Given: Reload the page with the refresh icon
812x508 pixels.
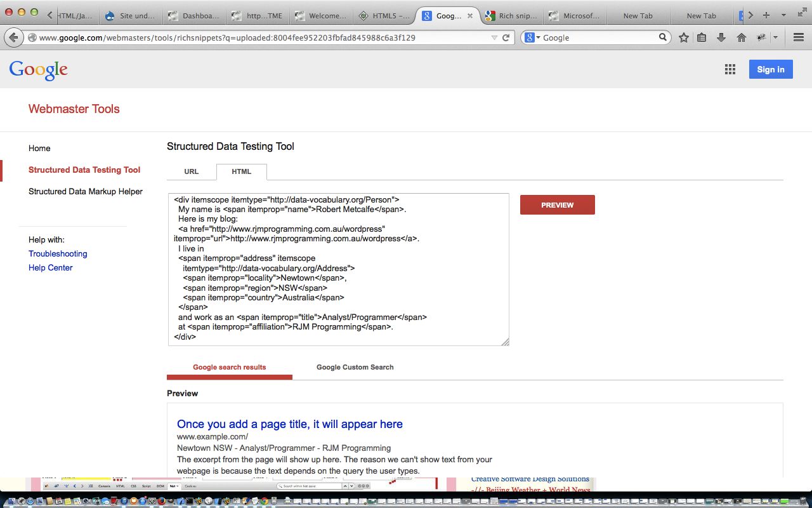Looking at the screenshot, I should pos(506,37).
